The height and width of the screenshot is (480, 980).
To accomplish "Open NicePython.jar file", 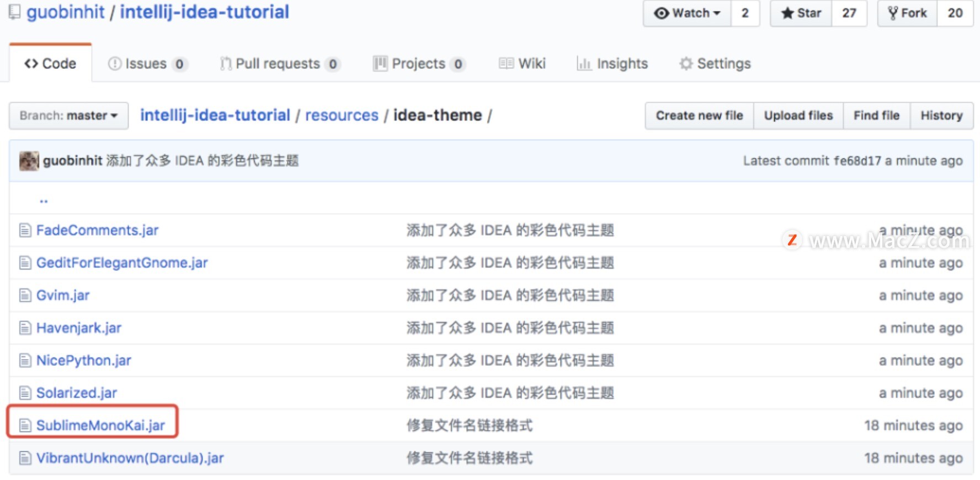I will pyautogui.click(x=84, y=360).
